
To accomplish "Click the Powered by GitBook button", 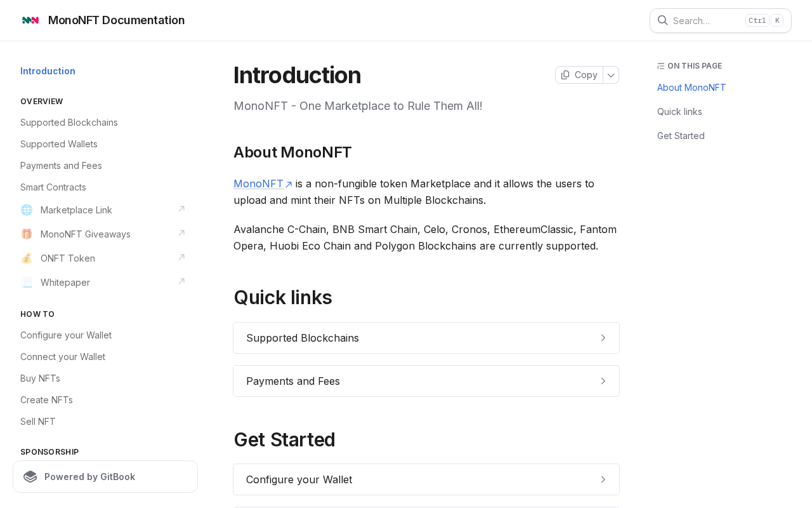I will pos(105,477).
